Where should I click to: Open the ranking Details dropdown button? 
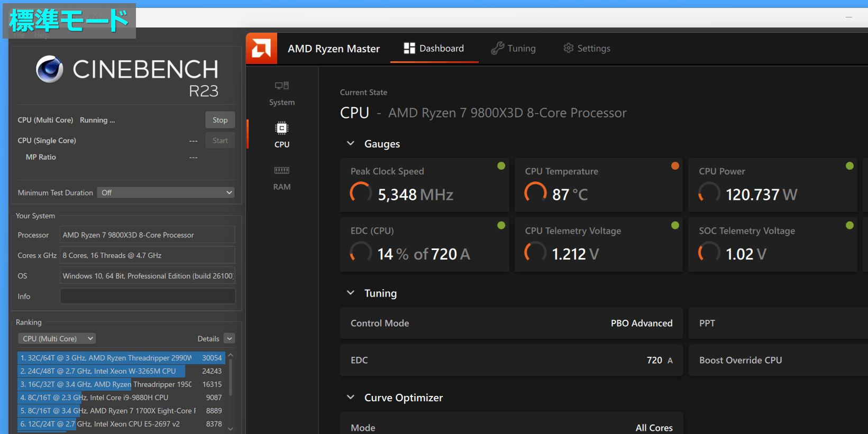pyautogui.click(x=229, y=338)
